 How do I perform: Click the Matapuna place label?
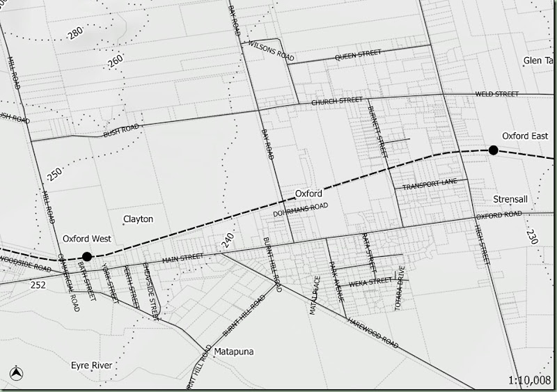234,352
